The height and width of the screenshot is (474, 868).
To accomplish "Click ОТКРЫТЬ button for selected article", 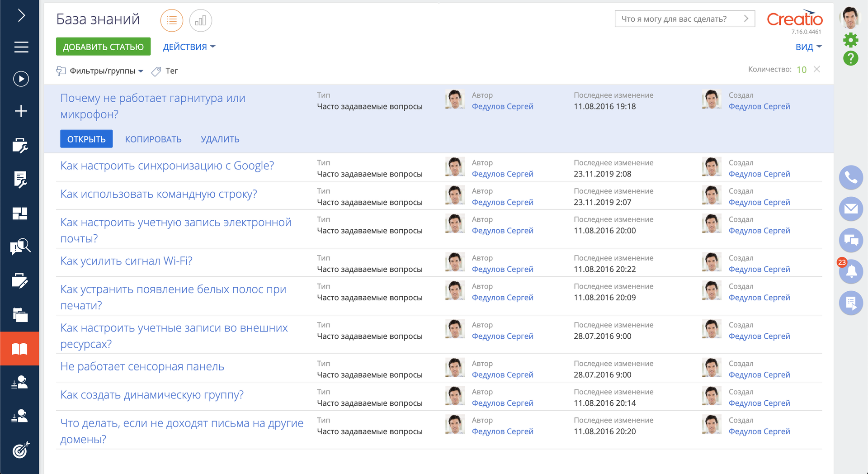I will pos(86,139).
